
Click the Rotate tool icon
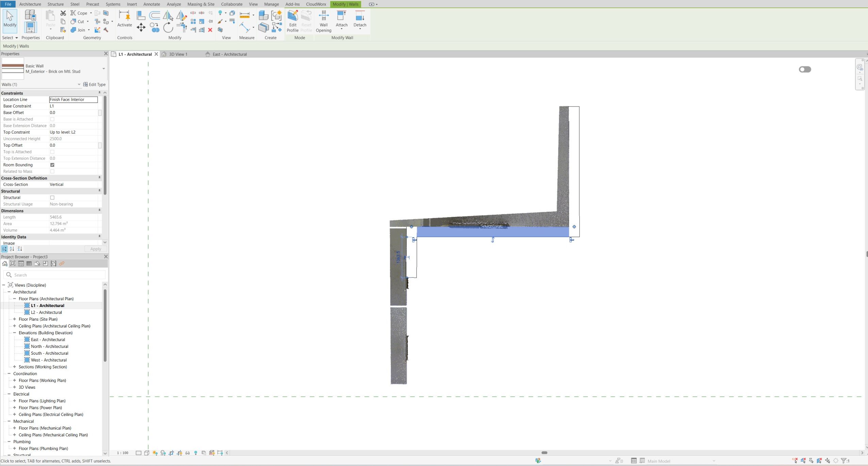168,27
